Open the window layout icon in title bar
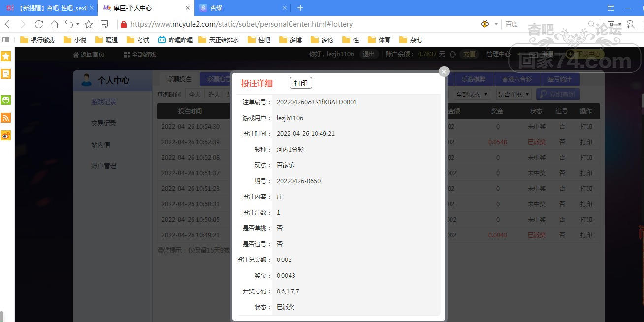This screenshot has height=322, width=644. (611, 8)
